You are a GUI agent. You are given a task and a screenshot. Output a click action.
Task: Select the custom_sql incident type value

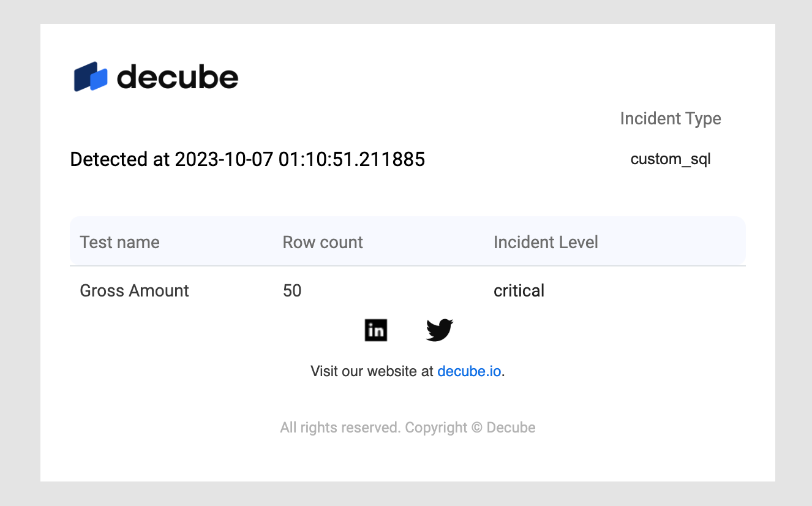[671, 159]
